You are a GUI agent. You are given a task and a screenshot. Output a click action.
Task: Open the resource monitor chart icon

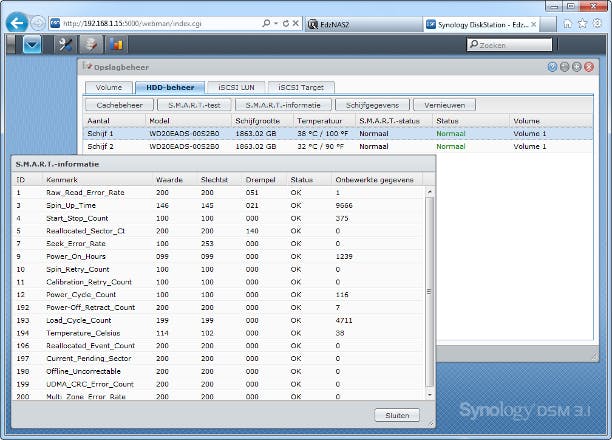(x=115, y=45)
